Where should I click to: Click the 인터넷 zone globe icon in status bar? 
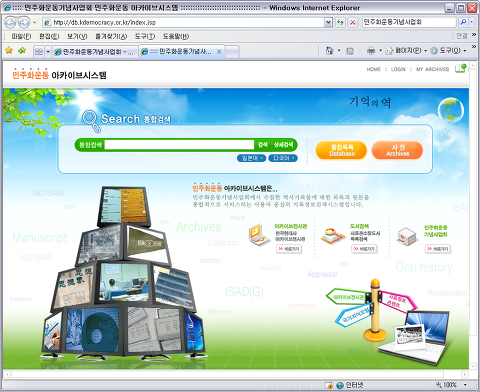(x=340, y=385)
